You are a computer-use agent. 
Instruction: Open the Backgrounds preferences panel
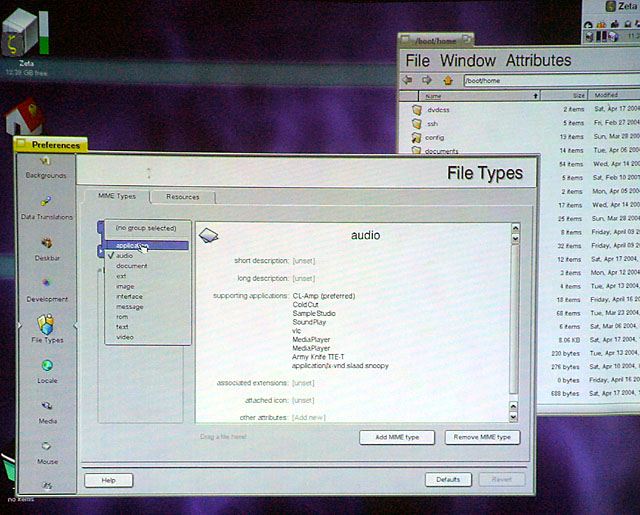46,166
